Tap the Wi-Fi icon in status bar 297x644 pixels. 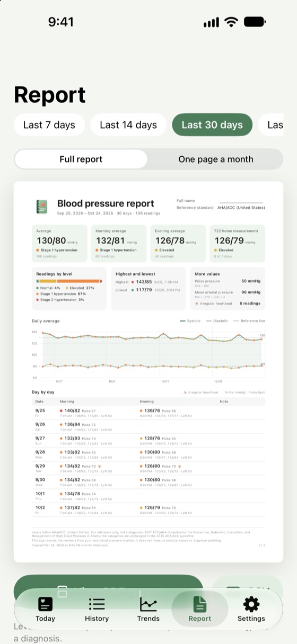[231, 22]
